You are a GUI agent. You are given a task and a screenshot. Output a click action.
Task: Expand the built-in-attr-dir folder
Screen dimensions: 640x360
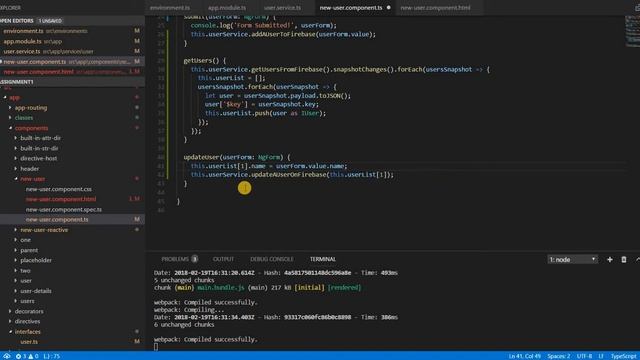click(x=40, y=138)
